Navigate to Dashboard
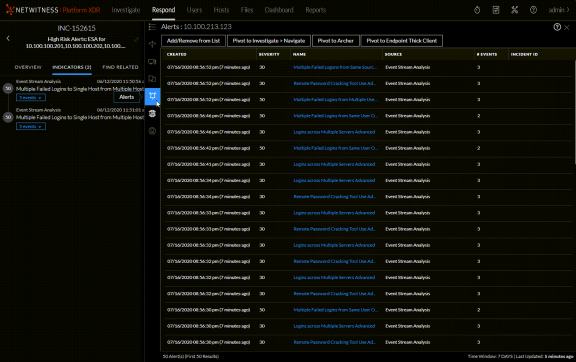The width and height of the screenshot is (576, 362). coord(279,10)
